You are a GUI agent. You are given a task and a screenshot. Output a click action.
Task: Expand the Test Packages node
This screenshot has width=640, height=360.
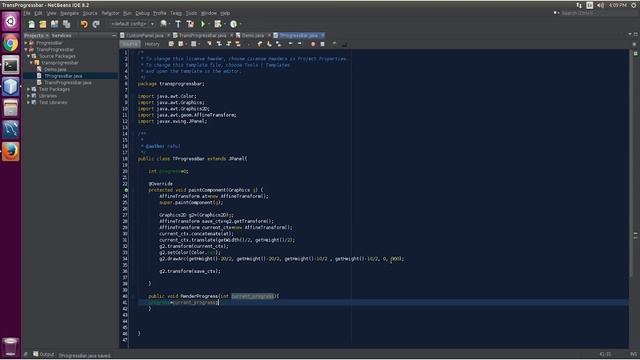coord(29,89)
